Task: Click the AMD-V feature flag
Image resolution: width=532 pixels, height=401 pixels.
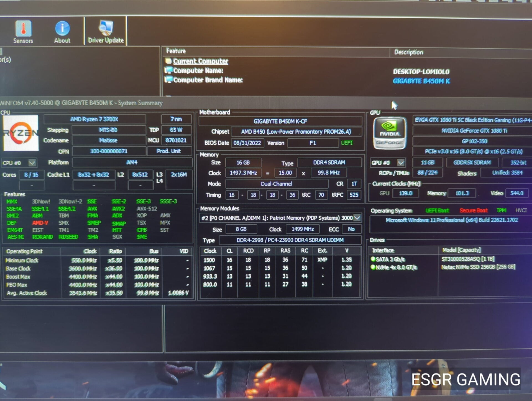Action: [x=40, y=223]
